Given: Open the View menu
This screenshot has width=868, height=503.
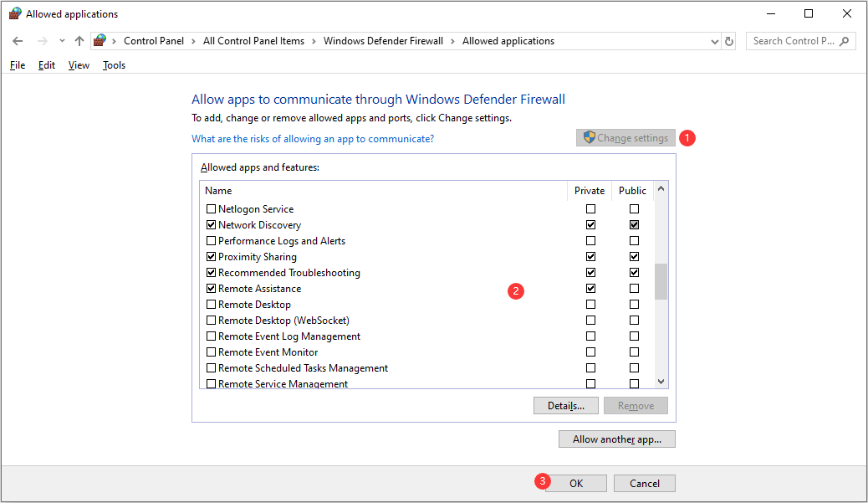Looking at the screenshot, I should pyautogui.click(x=79, y=65).
